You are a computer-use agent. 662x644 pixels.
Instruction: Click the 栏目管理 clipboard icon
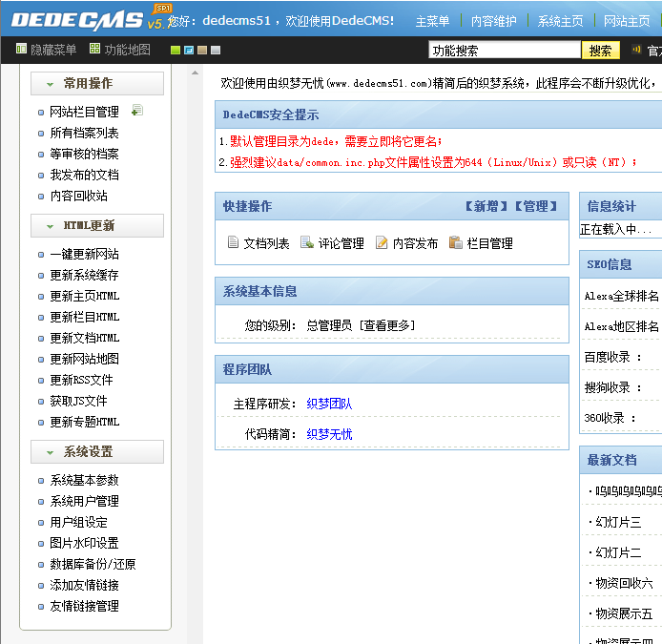pyautogui.click(x=456, y=243)
